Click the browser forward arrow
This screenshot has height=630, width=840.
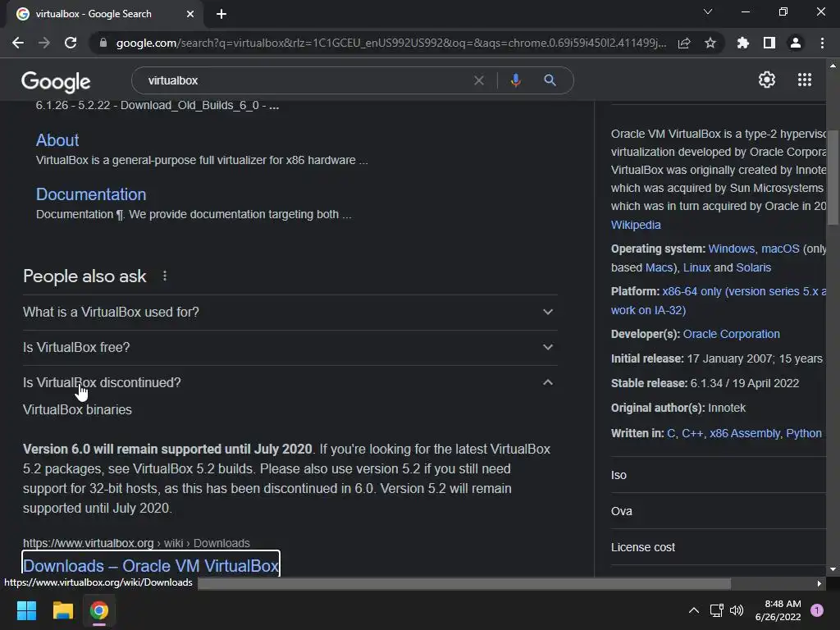(x=44, y=43)
